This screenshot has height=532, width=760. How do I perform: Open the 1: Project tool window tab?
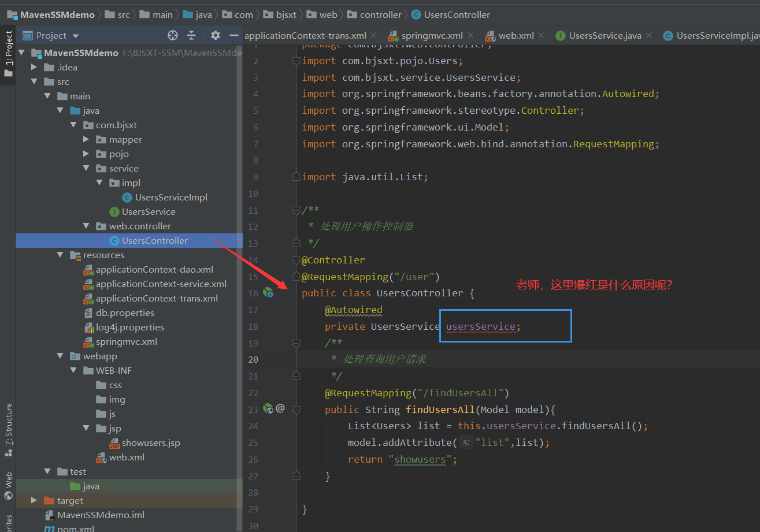(x=8, y=55)
